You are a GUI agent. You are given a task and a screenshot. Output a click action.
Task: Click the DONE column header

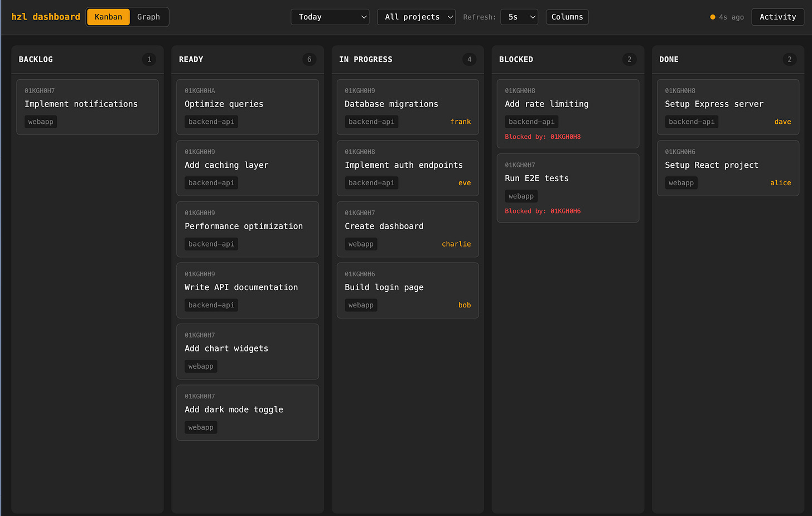click(x=669, y=59)
